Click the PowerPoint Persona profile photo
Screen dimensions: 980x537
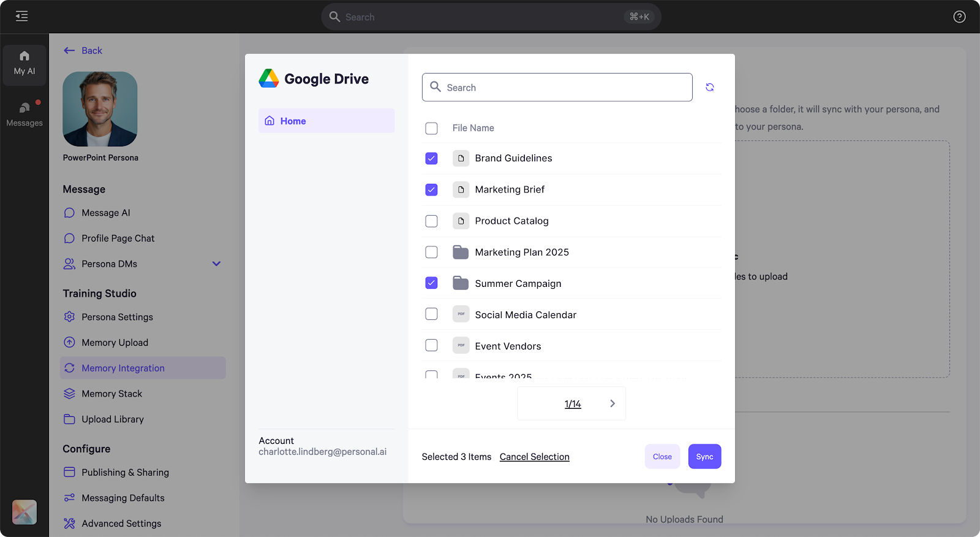100,109
